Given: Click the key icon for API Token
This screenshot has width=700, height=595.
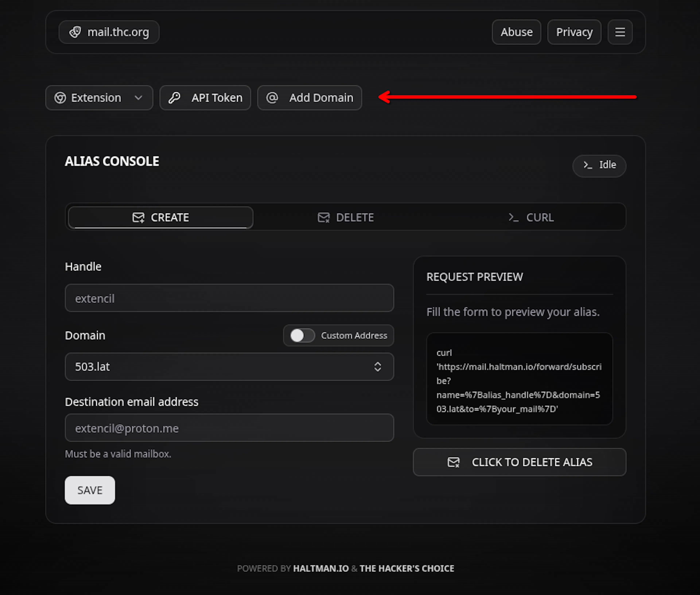Looking at the screenshot, I should tap(174, 98).
